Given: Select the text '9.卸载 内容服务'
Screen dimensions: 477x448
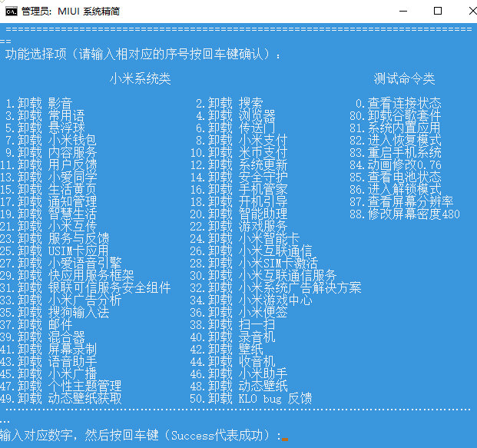Looking at the screenshot, I should 51,152.
